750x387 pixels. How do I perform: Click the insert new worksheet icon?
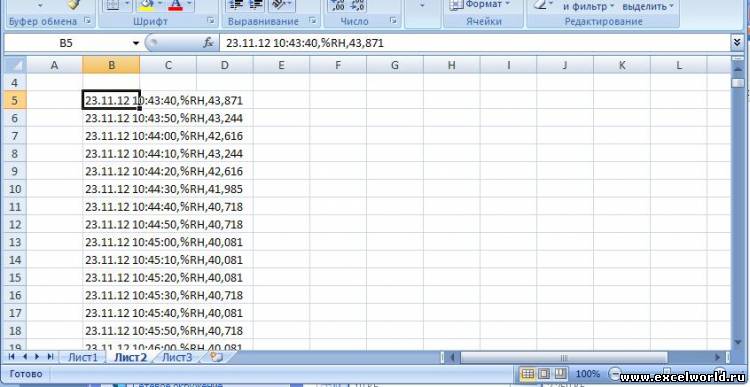point(216,357)
